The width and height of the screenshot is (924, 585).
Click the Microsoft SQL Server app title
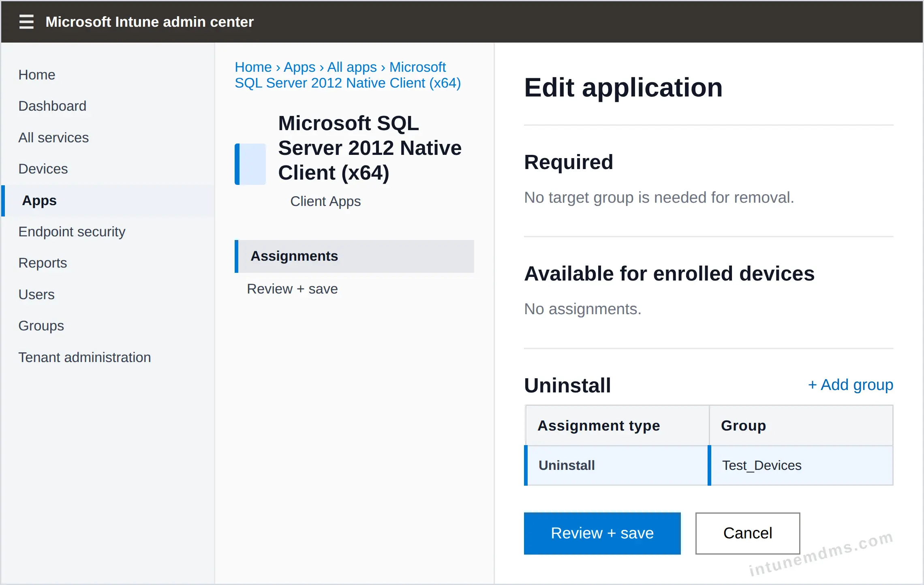(370, 148)
